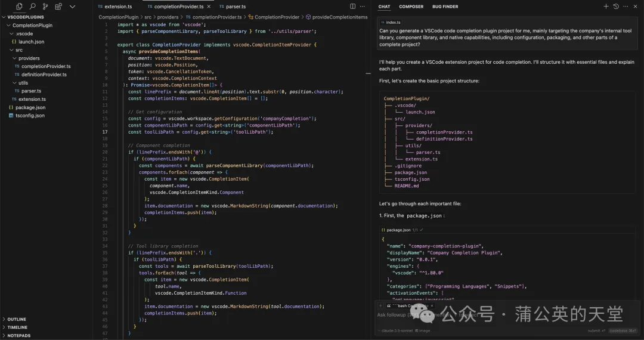Screen dimensions: 644x340
Task: Open the CHAT tab
Action: pos(385,7)
